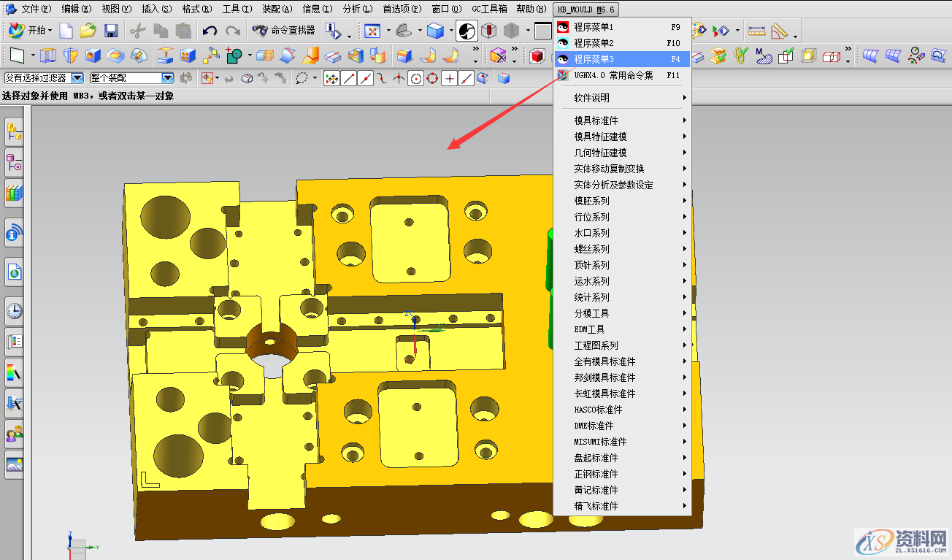Open the 分析 menu in menu bar
The image size is (952, 560).
[357, 9]
